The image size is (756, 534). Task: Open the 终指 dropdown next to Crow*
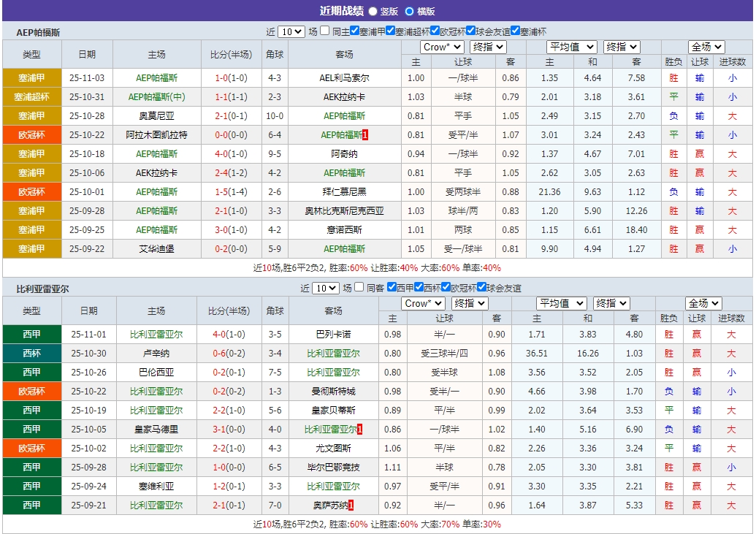click(488, 46)
